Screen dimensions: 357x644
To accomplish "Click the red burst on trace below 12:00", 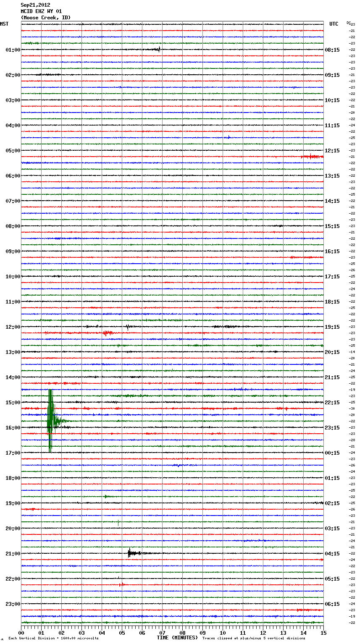I will (107, 333).
